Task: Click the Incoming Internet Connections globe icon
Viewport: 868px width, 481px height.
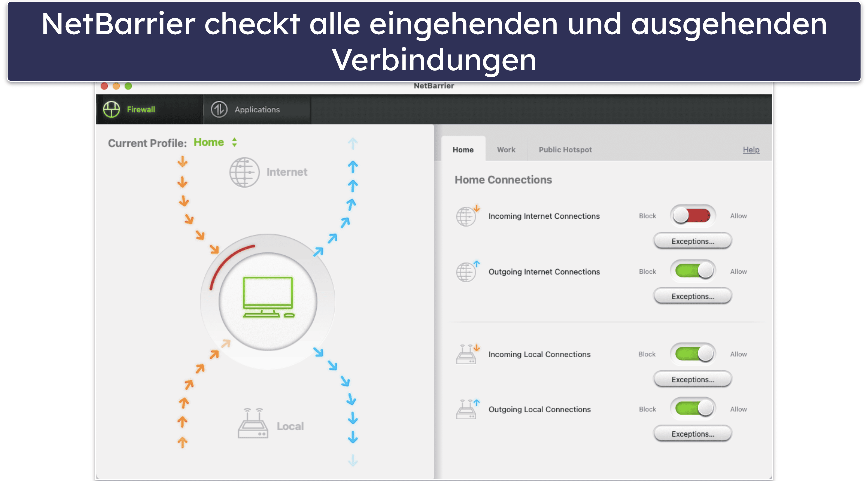Action: (467, 216)
